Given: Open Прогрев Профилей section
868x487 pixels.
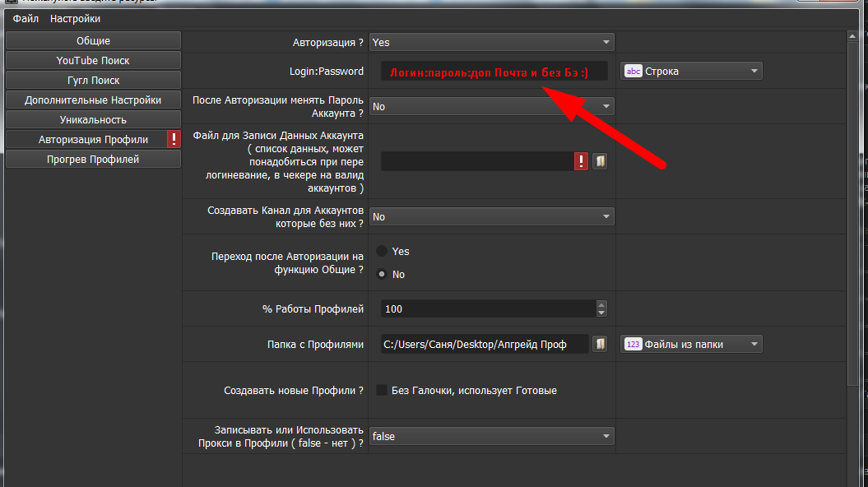Looking at the screenshot, I should (x=93, y=160).
